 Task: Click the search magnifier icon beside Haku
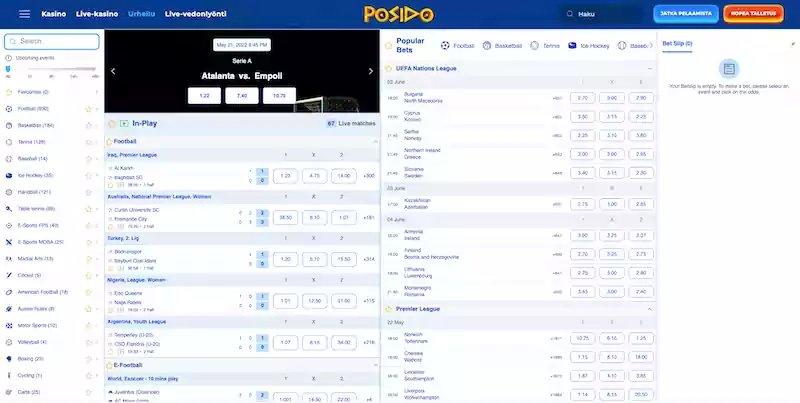(570, 14)
